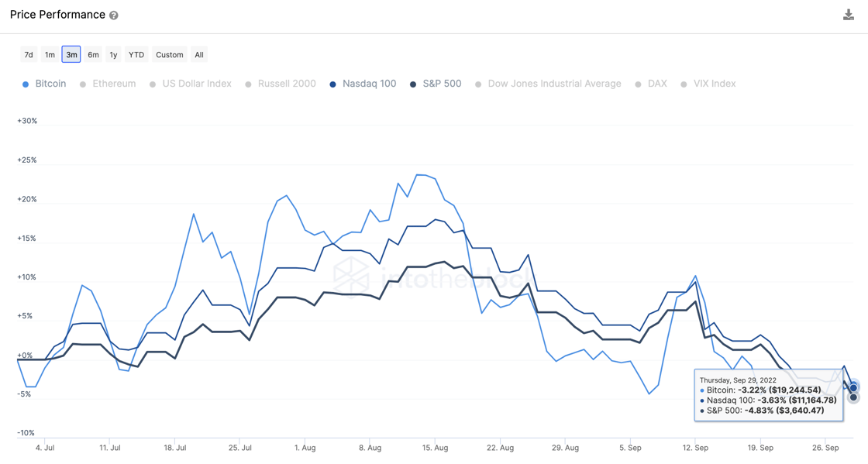Select the 7d time range
The width and height of the screenshot is (868, 464).
tap(29, 55)
